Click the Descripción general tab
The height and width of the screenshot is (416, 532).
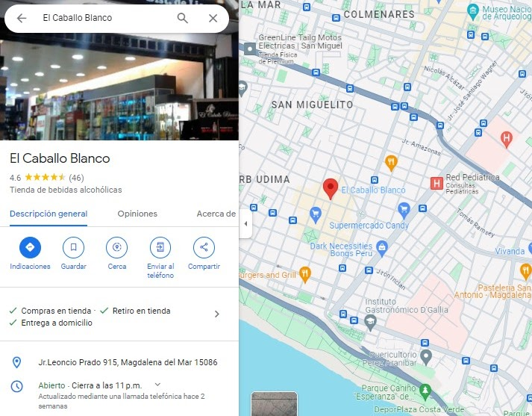point(48,214)
